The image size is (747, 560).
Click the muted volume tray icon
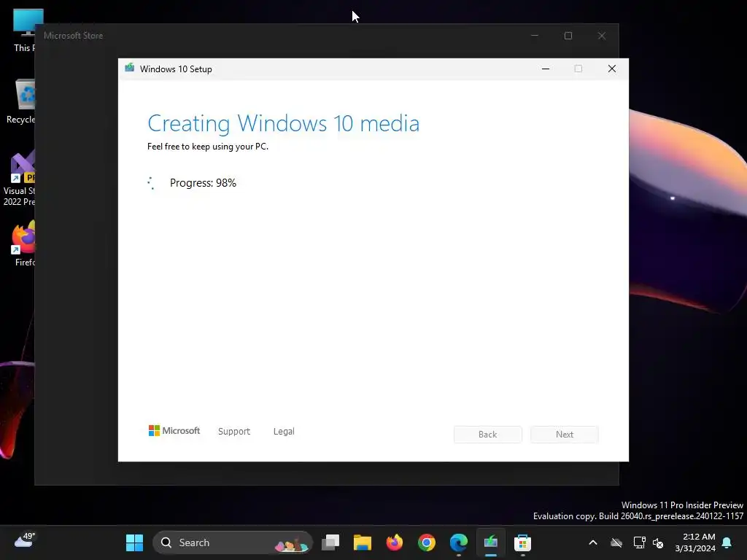click(x=658, y=542)
